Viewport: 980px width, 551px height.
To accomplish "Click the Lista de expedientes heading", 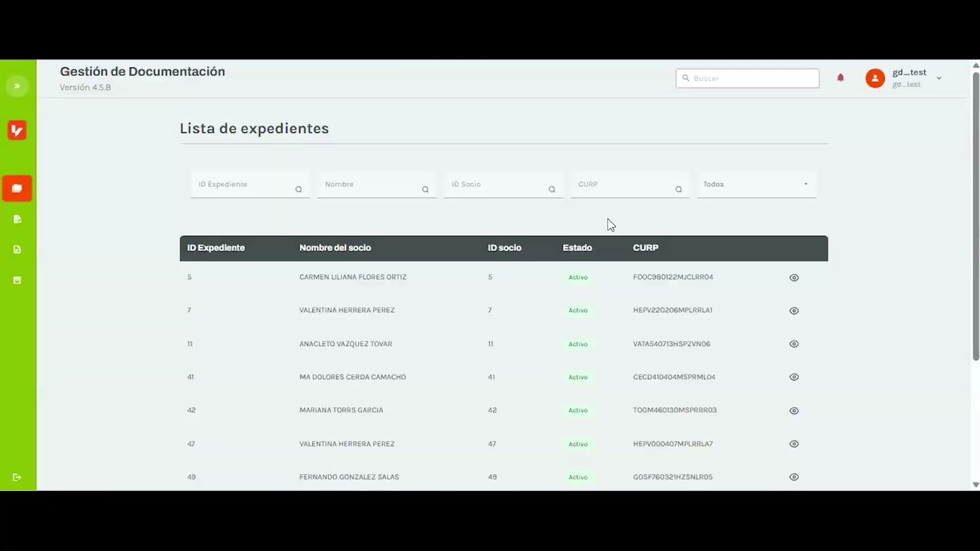I will 254,129.
